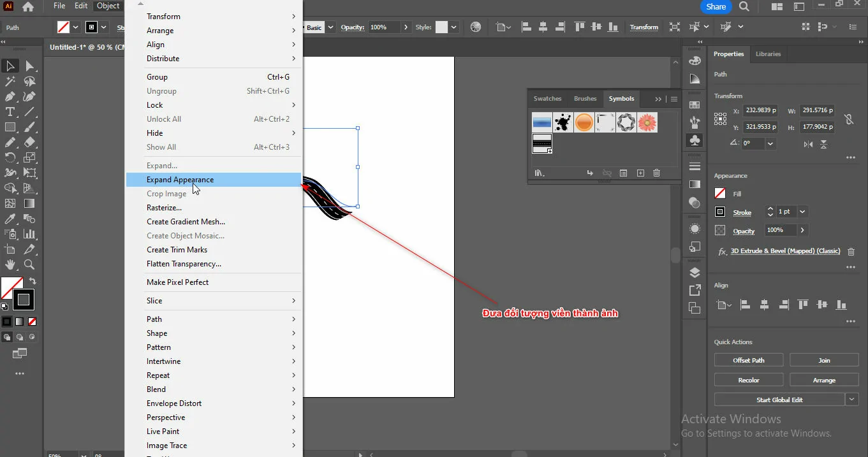Click the Offset Path quick action
The image size is (868, 457).
[748, 359]
